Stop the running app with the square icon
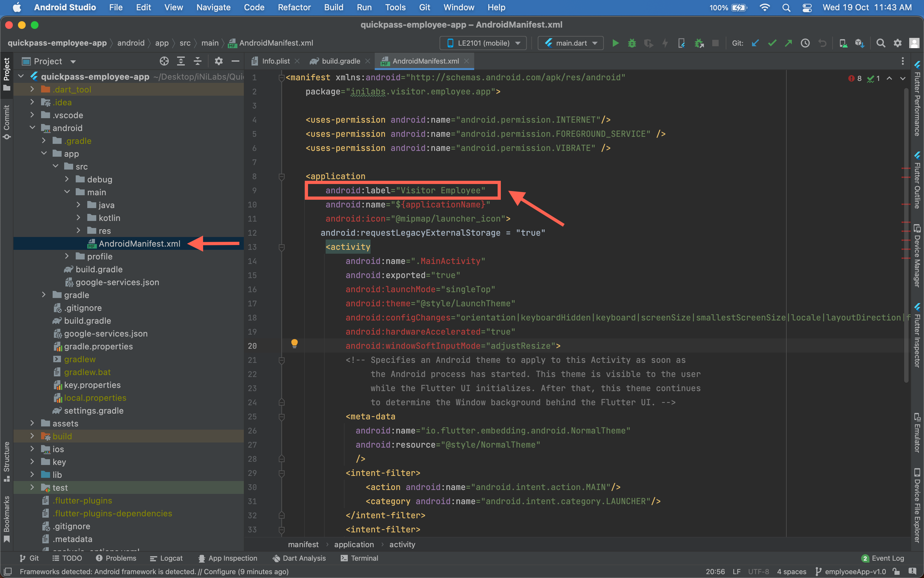Viewport: 924px width, 578px height. tap(715, 43)
